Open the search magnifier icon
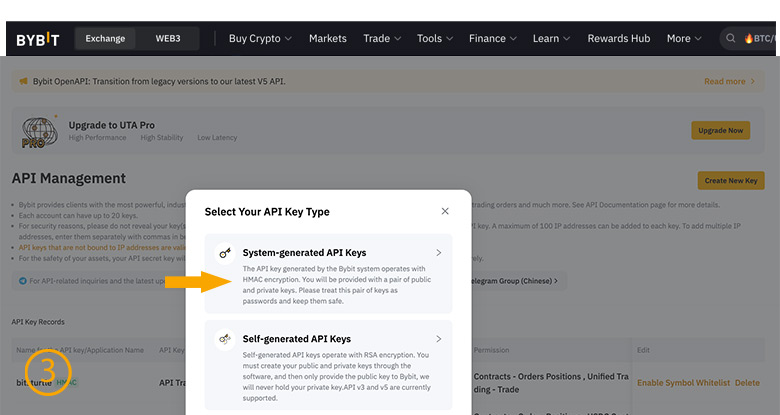 coord(730,38)
